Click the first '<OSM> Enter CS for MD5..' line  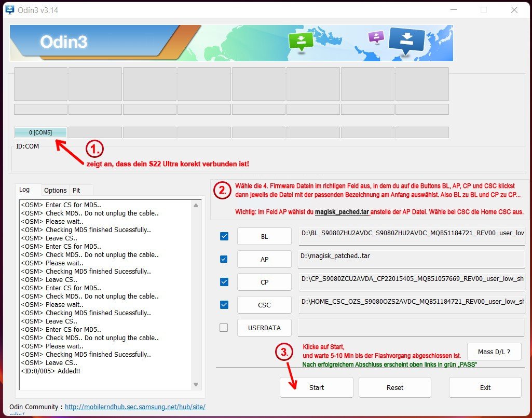coord(61,205)
